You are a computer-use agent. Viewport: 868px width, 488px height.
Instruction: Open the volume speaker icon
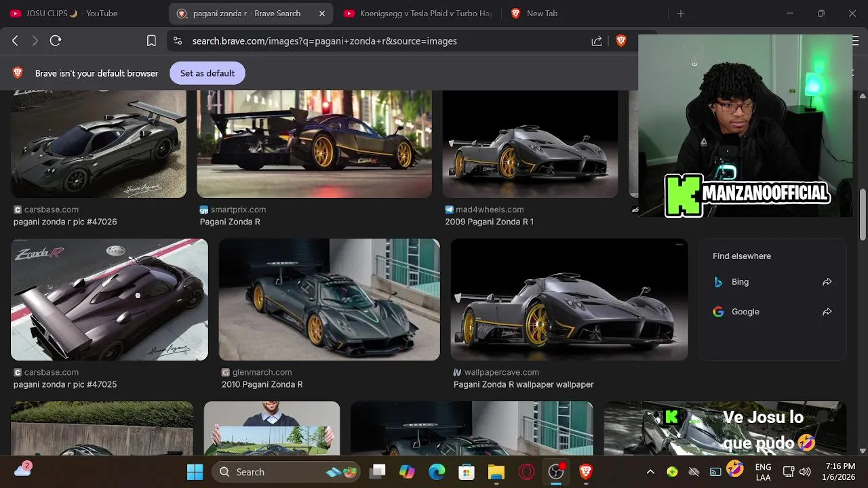click(805, 472)
